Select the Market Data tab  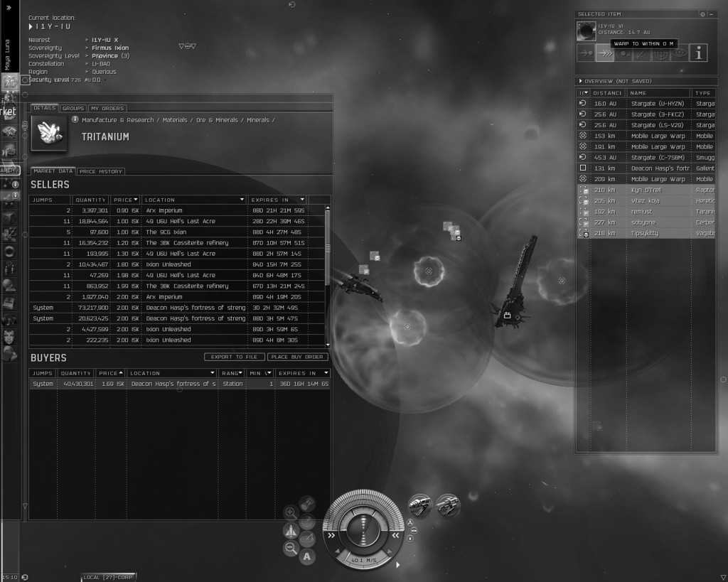(x=53, y=171)
